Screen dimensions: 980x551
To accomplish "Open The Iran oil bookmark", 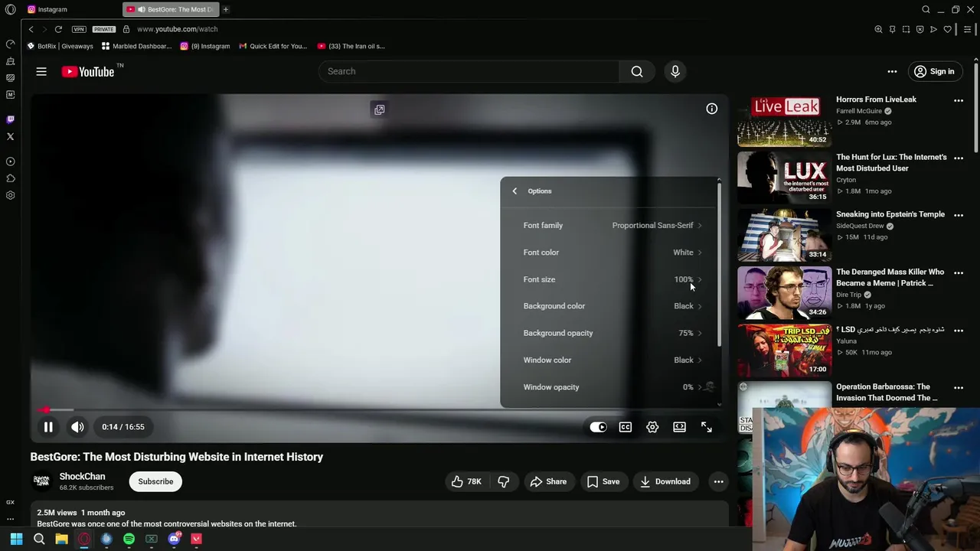I will tap(351, 46).
